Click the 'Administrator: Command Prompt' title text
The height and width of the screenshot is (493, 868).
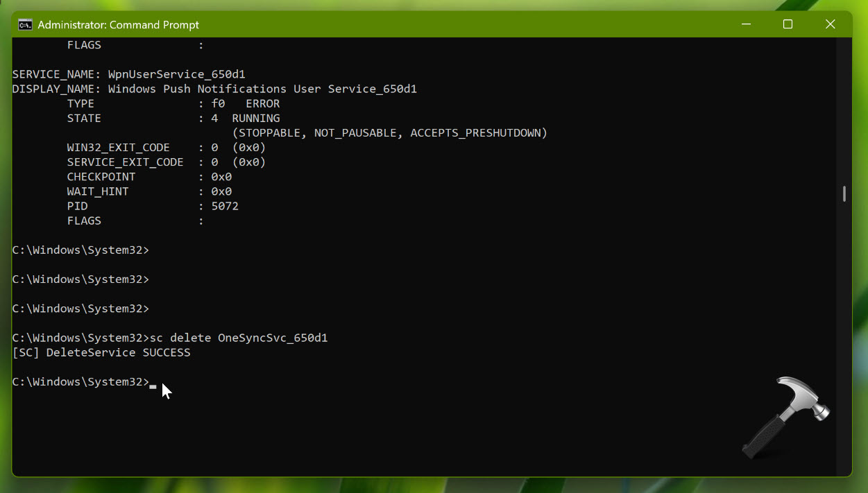pos(119,25)
